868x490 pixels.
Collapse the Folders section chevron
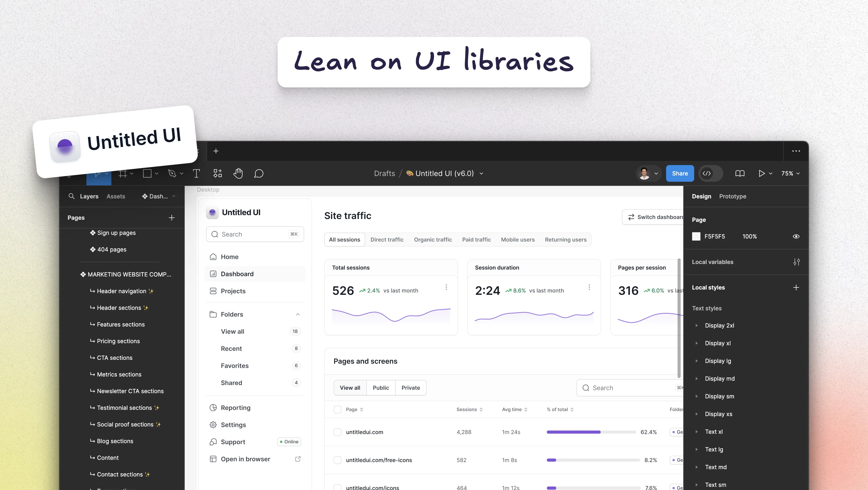[x=298, y=314]
